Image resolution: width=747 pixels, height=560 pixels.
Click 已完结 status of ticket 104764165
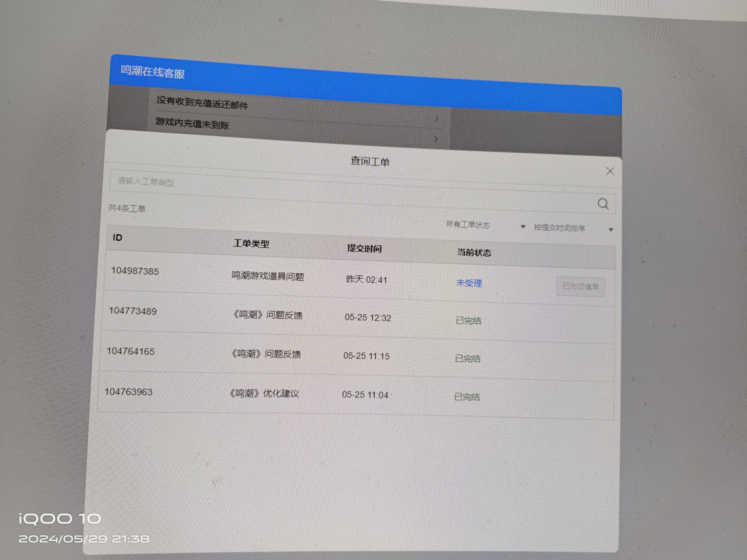tap(467, 359)
